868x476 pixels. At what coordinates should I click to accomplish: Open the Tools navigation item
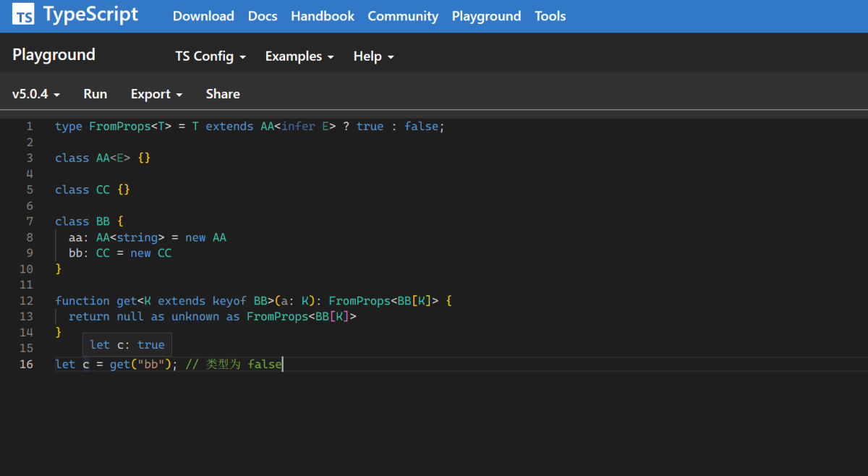[x=550, y=16]
